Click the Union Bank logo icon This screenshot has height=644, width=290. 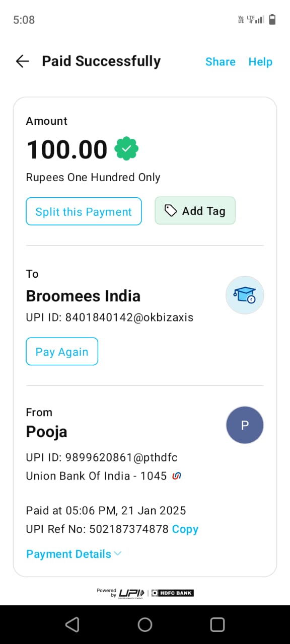tap(176, 475)
